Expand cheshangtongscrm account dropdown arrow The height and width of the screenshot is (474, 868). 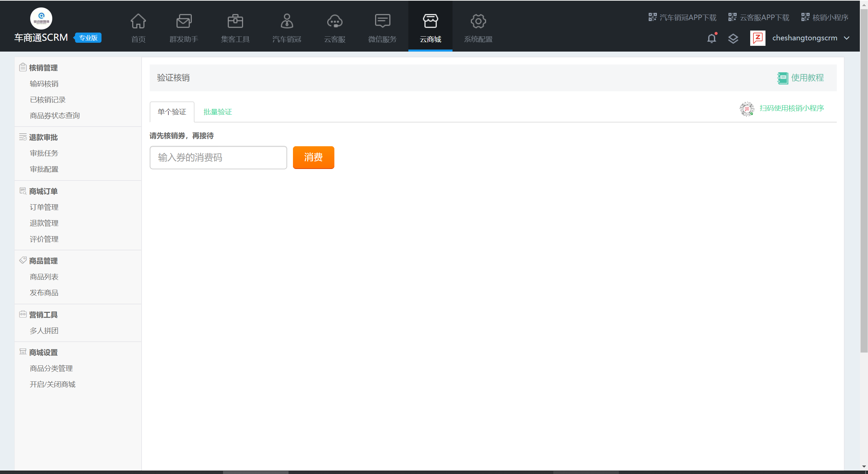(x=847, y=38)
